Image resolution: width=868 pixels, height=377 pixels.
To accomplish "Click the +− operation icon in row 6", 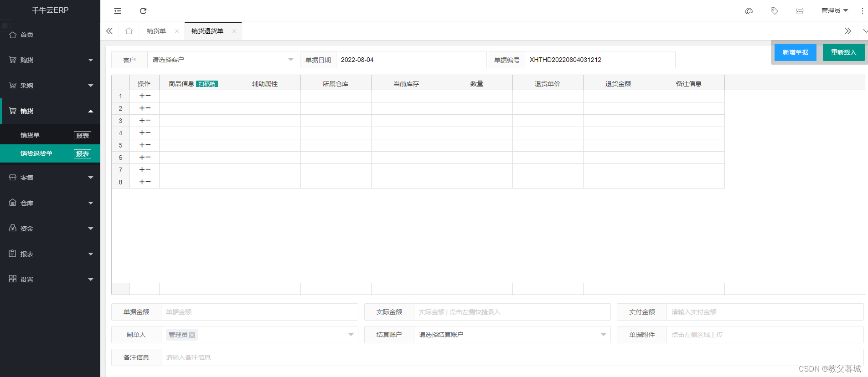I will click(x=145, y=158).
